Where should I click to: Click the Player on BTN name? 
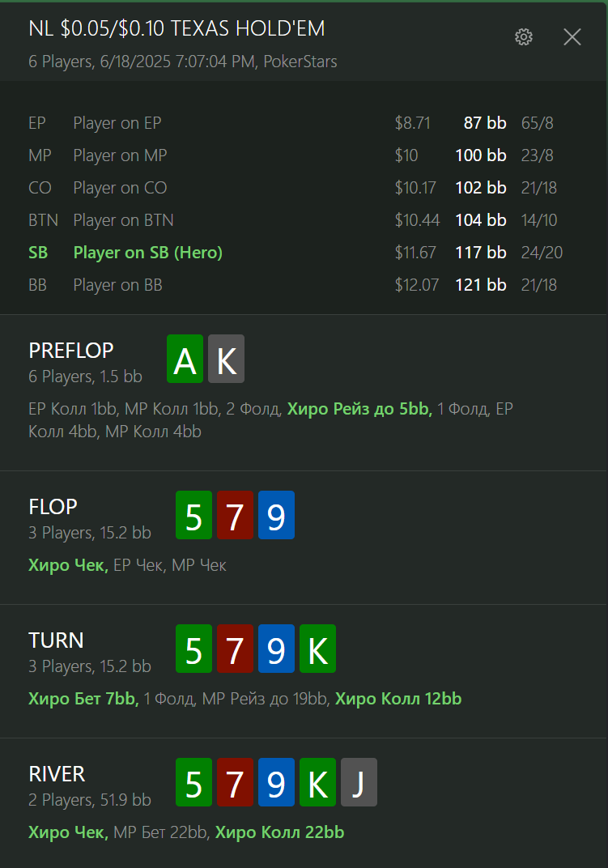point(124,220)
